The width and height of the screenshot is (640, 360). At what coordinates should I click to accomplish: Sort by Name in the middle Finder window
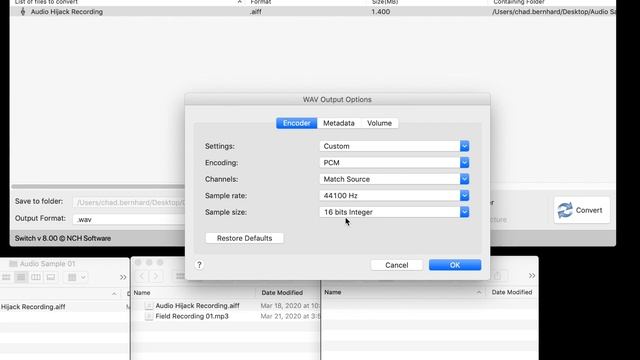tap(142, 293)
